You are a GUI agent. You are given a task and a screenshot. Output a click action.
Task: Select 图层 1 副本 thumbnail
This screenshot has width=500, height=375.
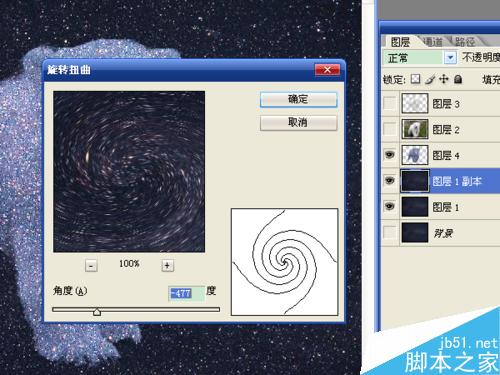415,181
